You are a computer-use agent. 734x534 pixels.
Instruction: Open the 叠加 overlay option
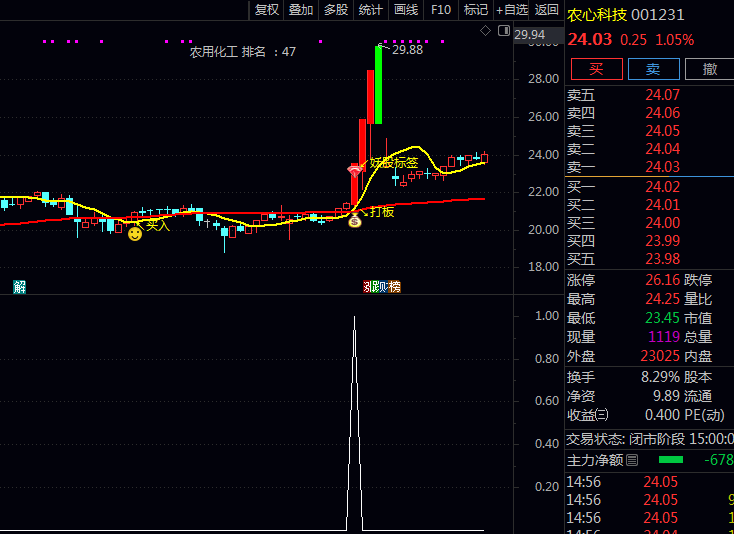[301, 10]
